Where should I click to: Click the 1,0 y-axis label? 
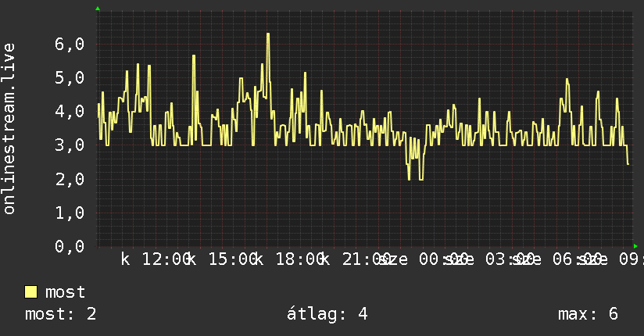coord(70,213)
